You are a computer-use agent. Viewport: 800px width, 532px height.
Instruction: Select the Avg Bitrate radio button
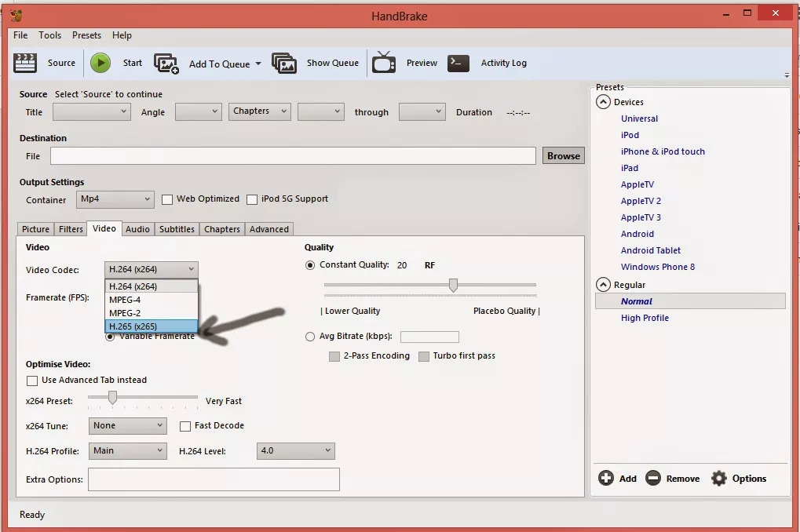310,337
